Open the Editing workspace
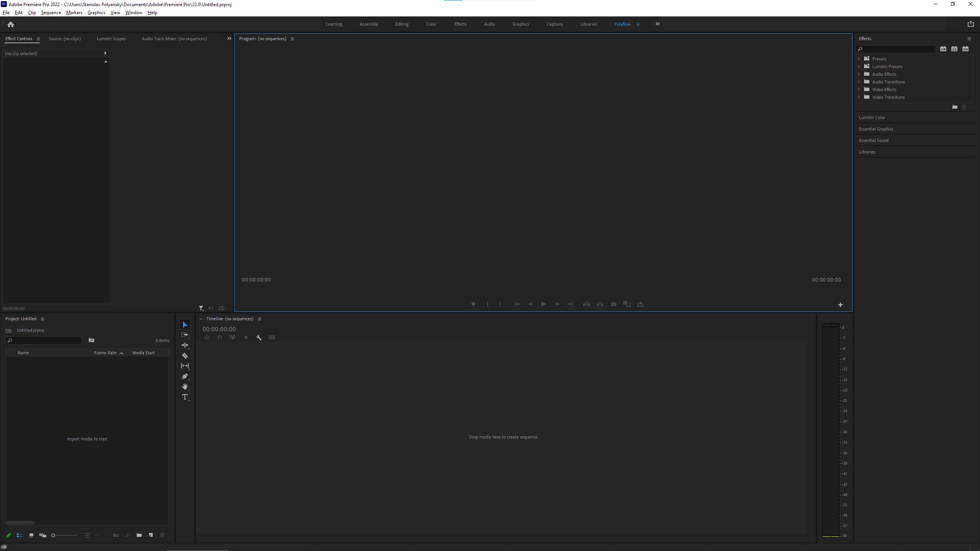Image resolution: width=980 pixels, height=551 pixels. [402, 24]
